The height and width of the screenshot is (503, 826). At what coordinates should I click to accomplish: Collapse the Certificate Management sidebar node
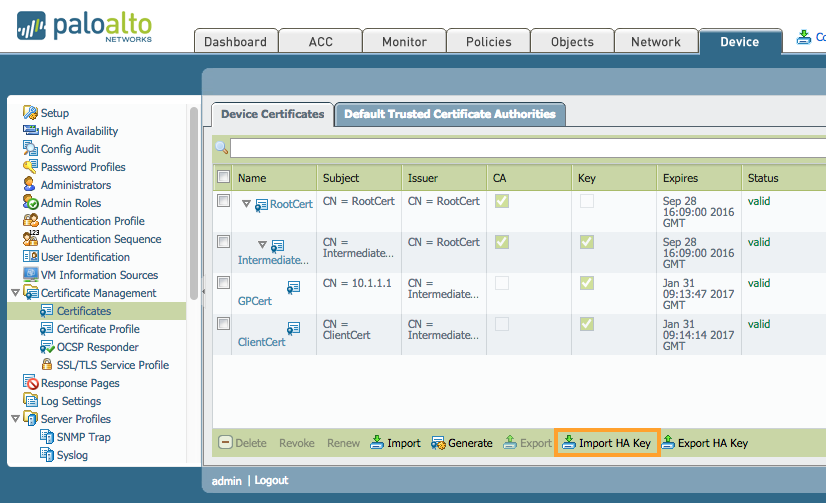pyautogui.click(x=15, y=292)
